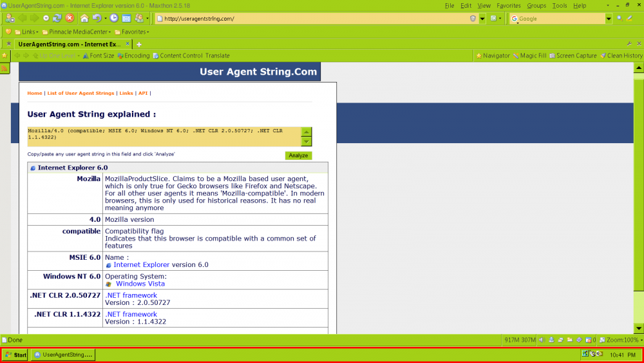
Task: Open the Help menu
Action: click(580, 6)
